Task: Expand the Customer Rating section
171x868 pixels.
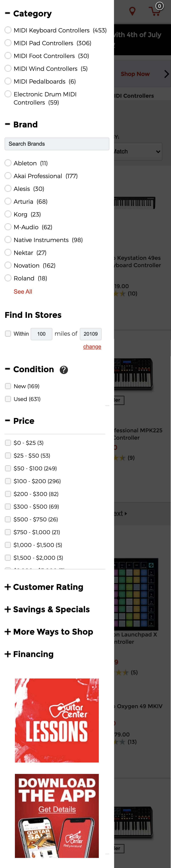Action: coord(8,587)
